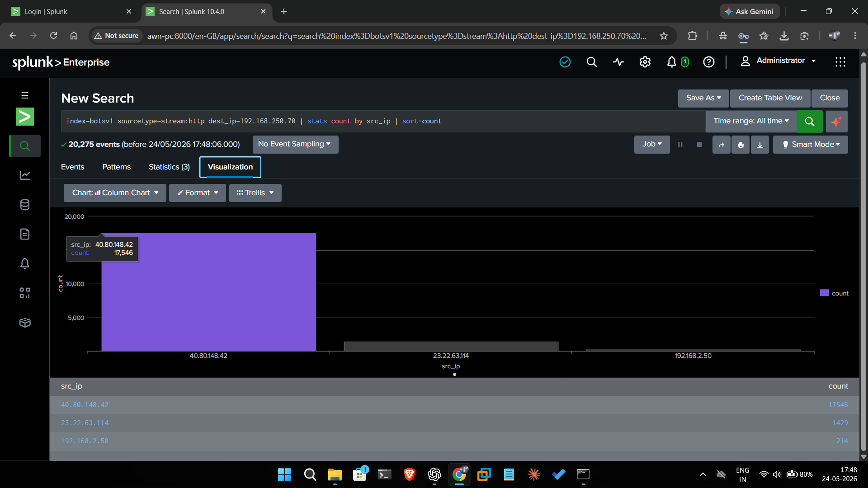
Task: Click the 17546 count cell
Action: [x=838, y=405]
